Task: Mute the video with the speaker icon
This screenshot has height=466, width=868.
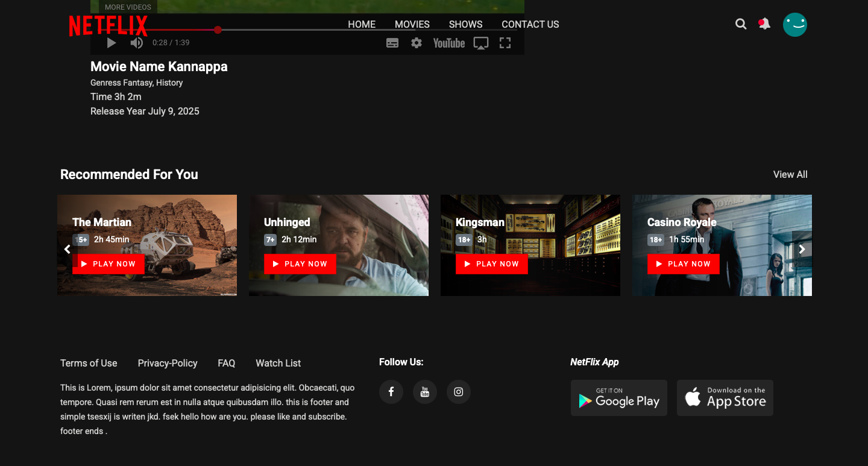Action: click(136, 43)
